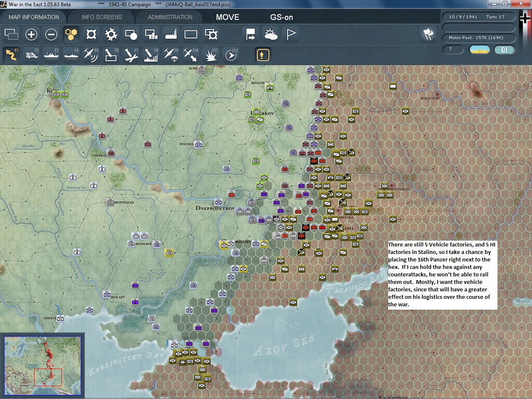Open the weather sun-and-cloud icon

[x=271, y=34]
